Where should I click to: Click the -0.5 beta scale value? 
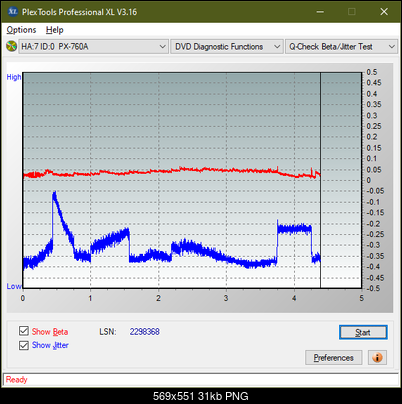point(373,288)
